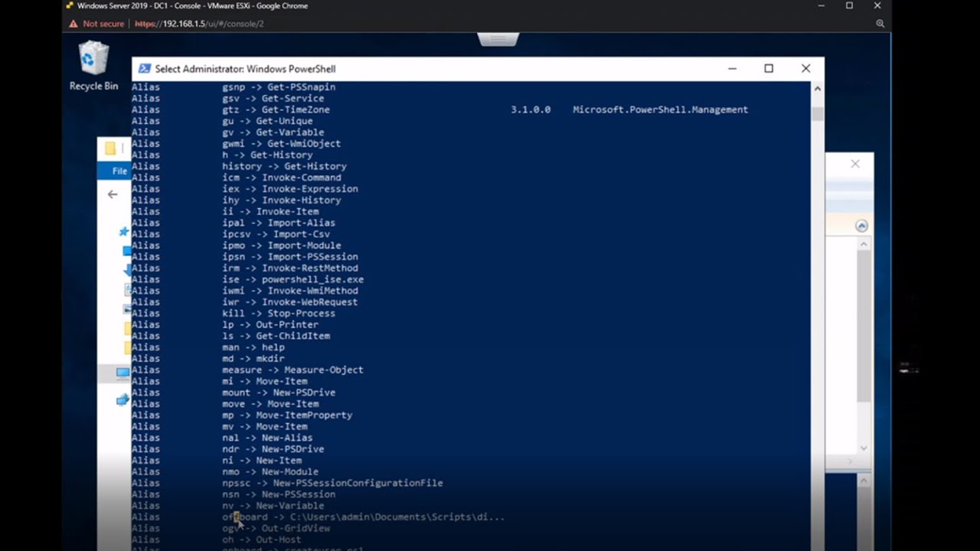This screenshot has width=980, height=551.
Task: Click the 'mp -> Move-ItemProperty' line
Action: (x=287, y=415)
